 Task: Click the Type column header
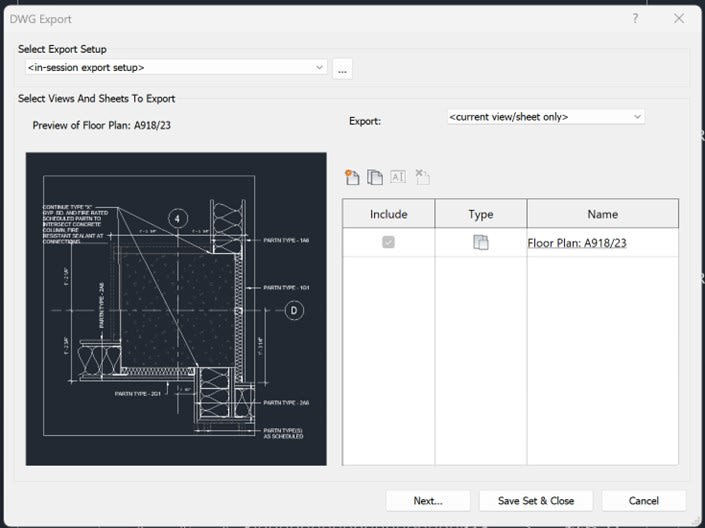point(481,214)
